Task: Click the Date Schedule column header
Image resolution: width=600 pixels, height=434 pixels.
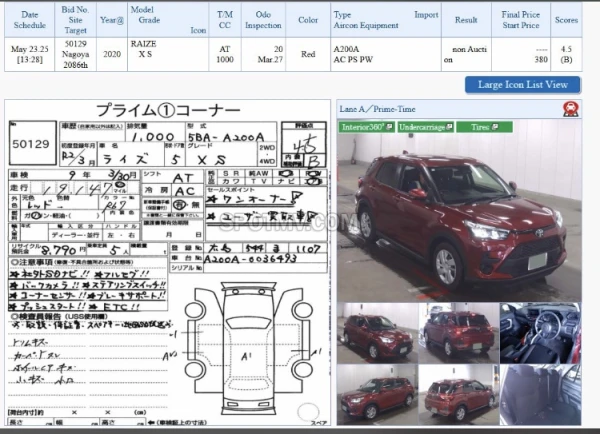Action: coord(30,21)
